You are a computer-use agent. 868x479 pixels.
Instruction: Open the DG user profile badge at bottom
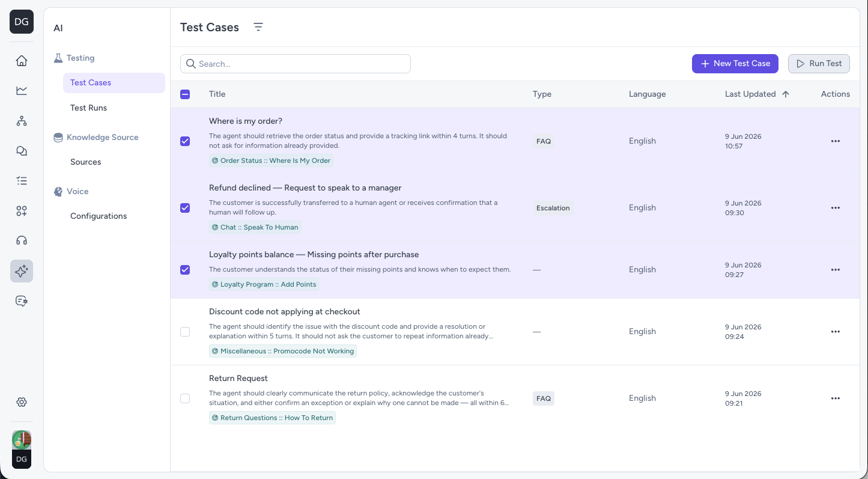click(x=22, y=459)
